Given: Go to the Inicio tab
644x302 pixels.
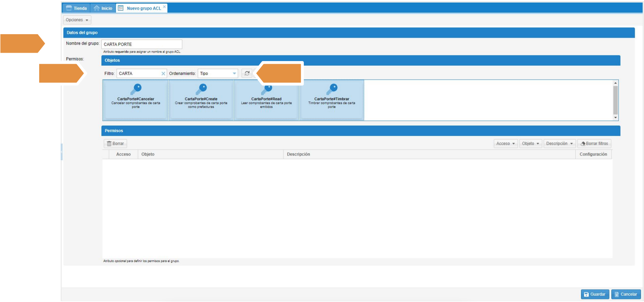Looking at the screenshot, I should (x=103, y=8).
